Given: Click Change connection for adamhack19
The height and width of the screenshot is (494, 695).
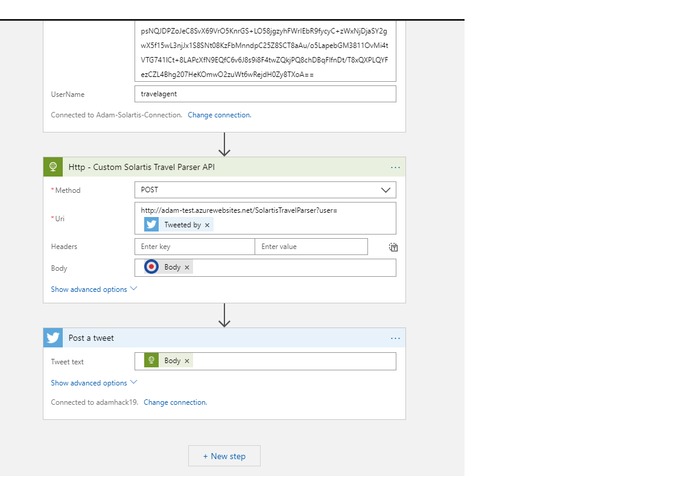Looking at the screenshot, I should [x=175, y=402].
